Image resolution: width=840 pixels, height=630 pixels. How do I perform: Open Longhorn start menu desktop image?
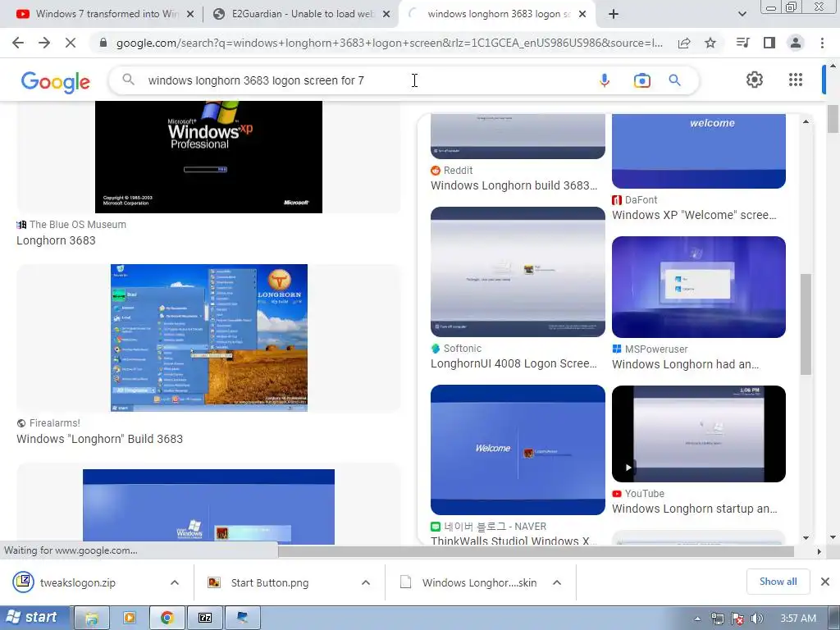(209, 337)
